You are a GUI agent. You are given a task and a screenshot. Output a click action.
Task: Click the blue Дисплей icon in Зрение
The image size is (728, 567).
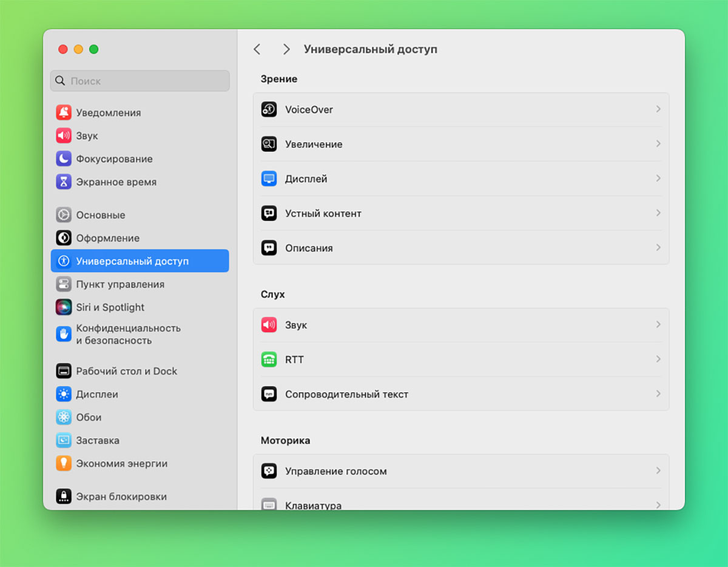click(269, 178)
